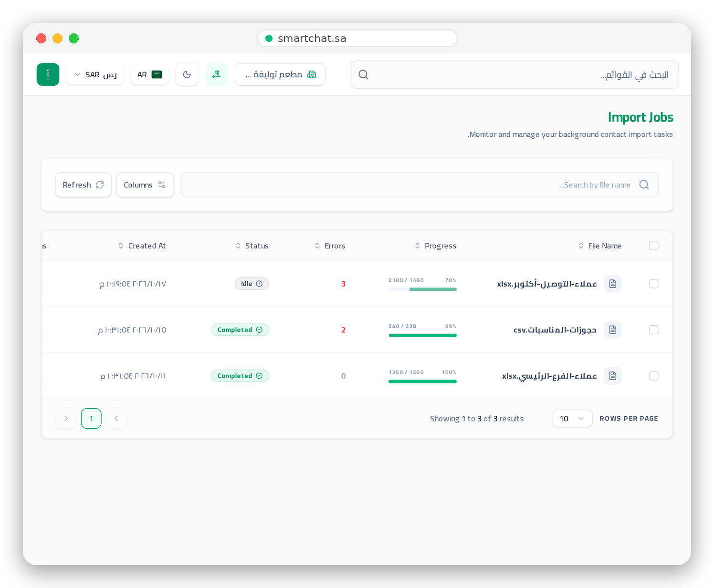
Task: Open the SAR currency dropdown
Action: [x=95, y=74]
